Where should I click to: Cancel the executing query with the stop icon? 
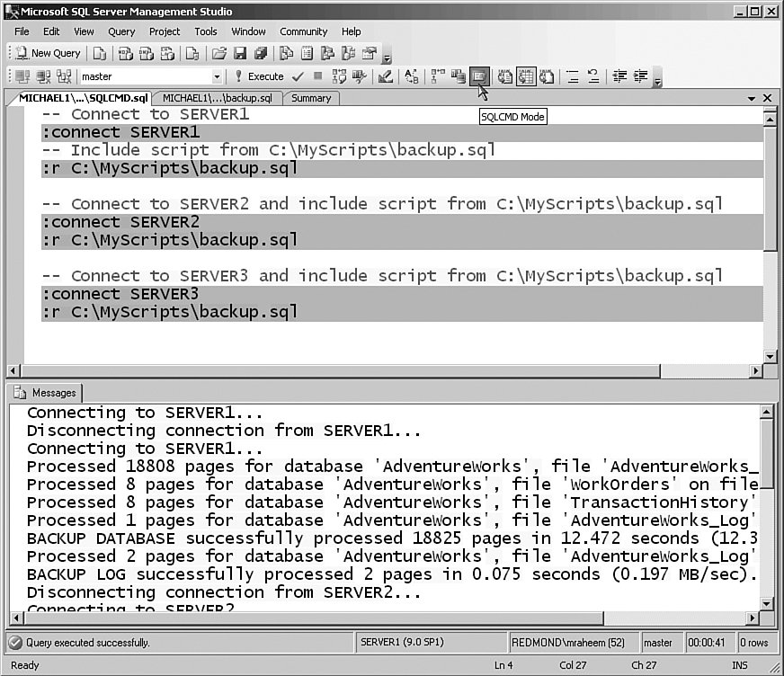[318, 76]
